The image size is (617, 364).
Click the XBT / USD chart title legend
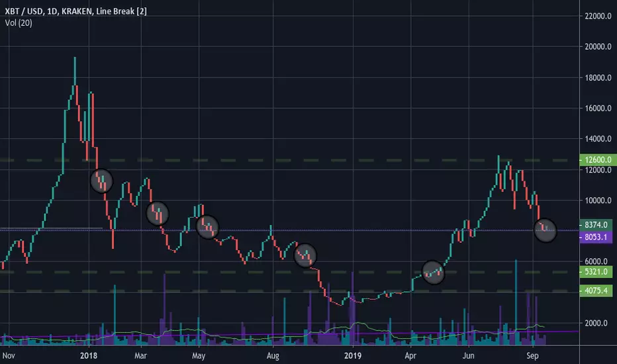click(x=75, y=11)
